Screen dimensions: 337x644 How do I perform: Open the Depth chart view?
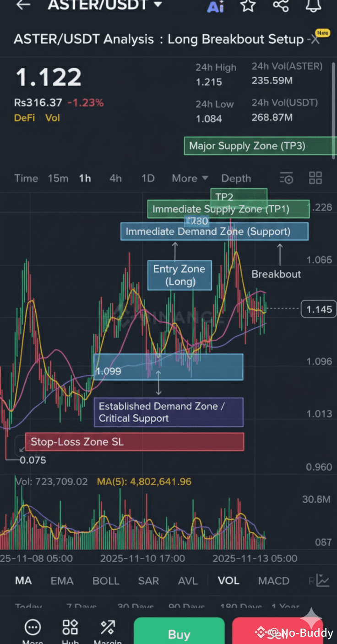236,178
